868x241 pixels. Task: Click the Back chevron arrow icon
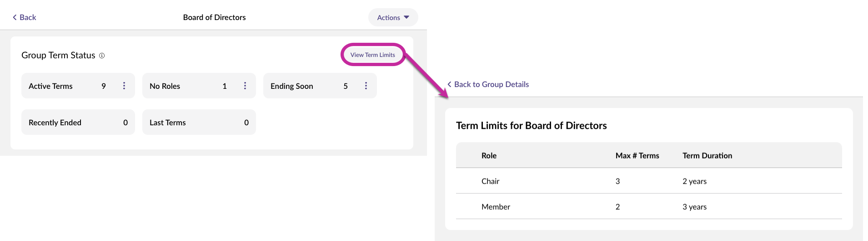15,17
